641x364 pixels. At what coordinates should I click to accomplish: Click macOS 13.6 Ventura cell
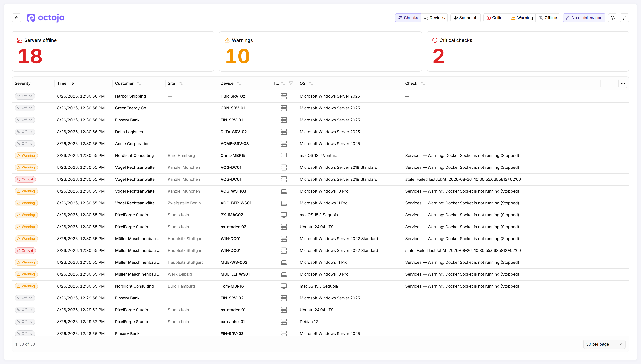[x=319, y=155]
